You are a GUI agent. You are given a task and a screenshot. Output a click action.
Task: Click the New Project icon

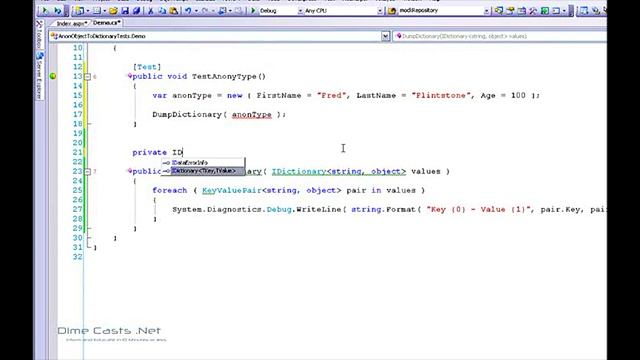click(x=80, y=11)
